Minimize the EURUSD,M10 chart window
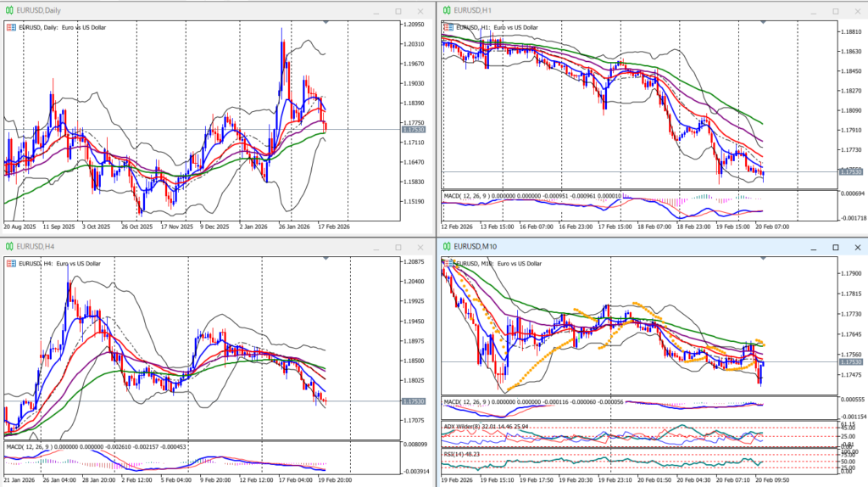Image resolution: width=868 pixels, height=487 pixels. tap(815, 247)
